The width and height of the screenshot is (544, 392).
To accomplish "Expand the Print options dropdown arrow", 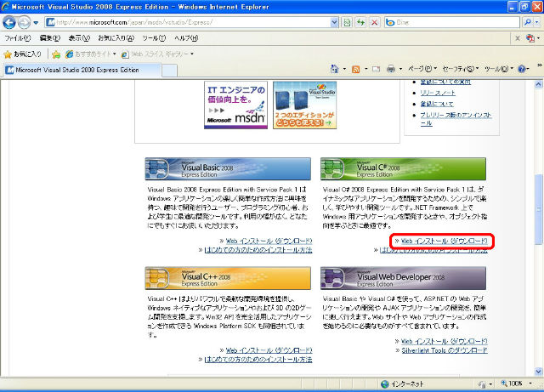I will click(x=400, y=69).
